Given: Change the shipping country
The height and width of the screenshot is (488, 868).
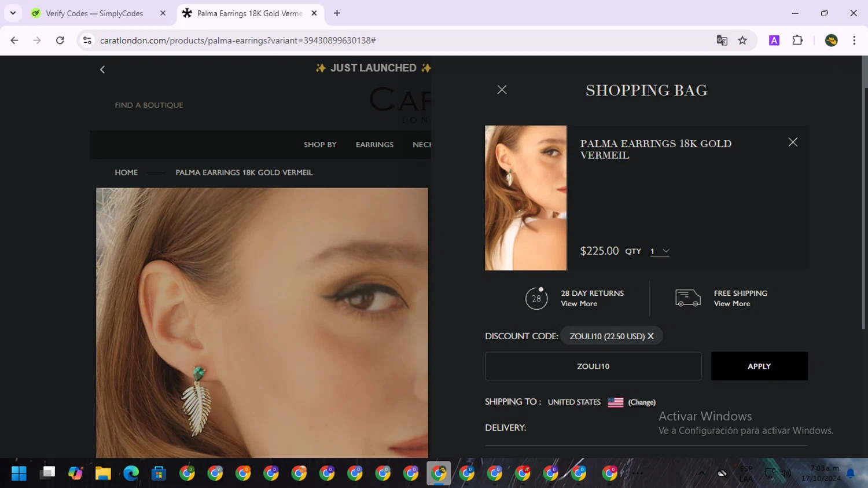Looking at the screenshot, I should click(x=642, y=402).
